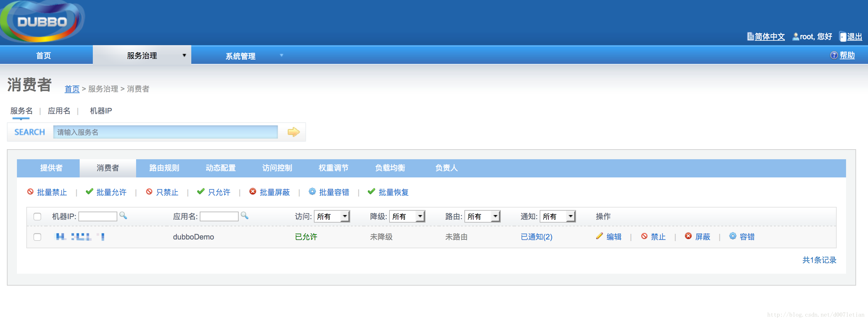Click the pencil edit icon in the dubboDemo row
This screenshot has width=868, height=321.
coord(600,236)
